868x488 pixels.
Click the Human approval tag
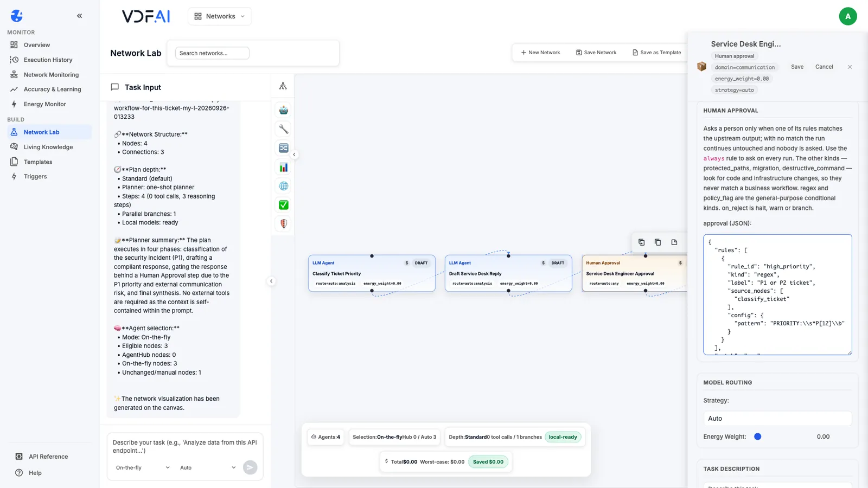click(x=734, y=56)
